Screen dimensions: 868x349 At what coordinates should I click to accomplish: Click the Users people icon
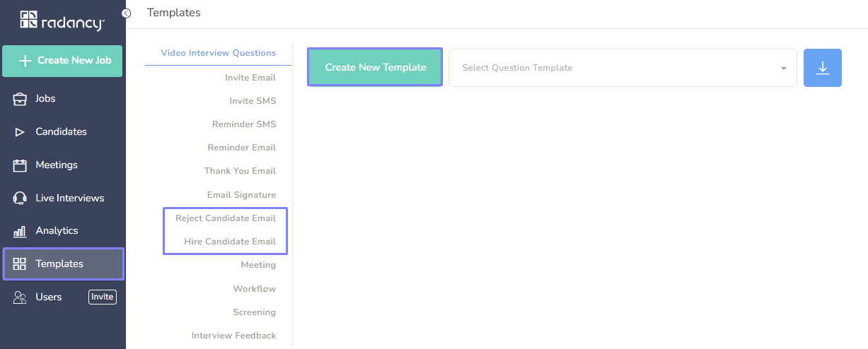pyautogui.click(x=20, y=297)
